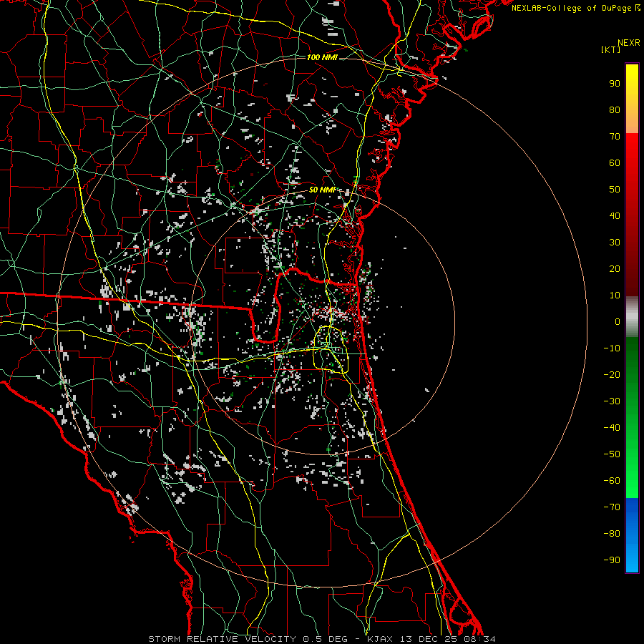Image resolution: width=644 pixels, height=644 pixels.
Task: Click the STORM RELATIVE VELOCITY caption text
Action: click(222, 638)
